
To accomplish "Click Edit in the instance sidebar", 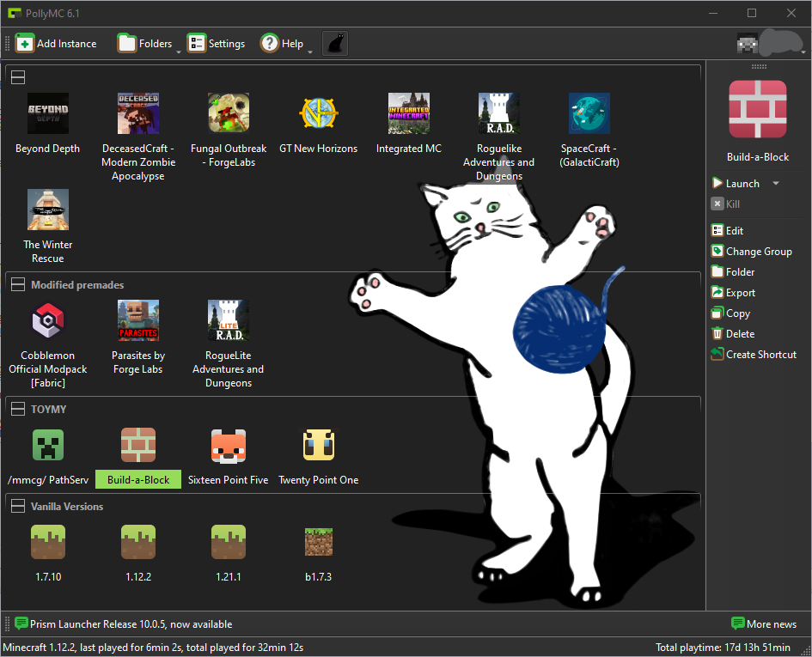I will tap(728, 230).
